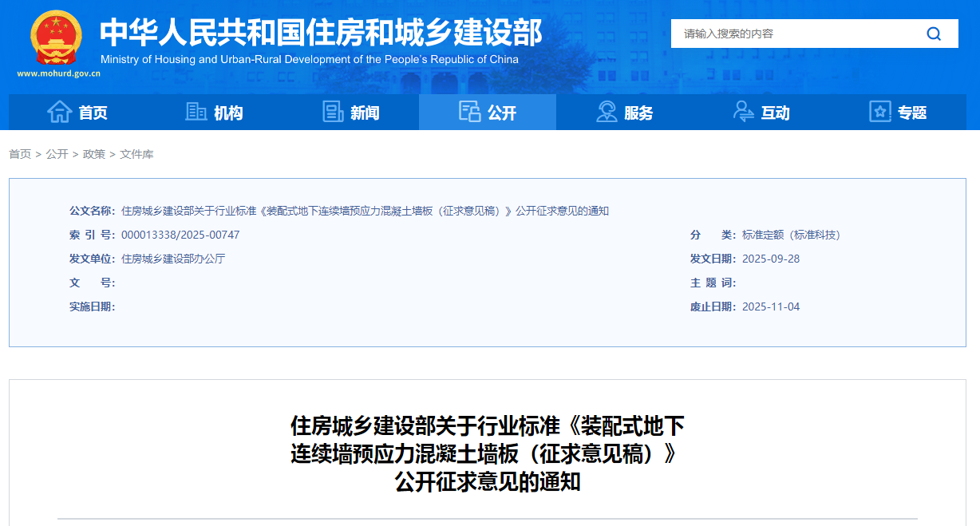Select the person icon beside 服务
This screenshot has width=980, height=526.
click(606, 112)
